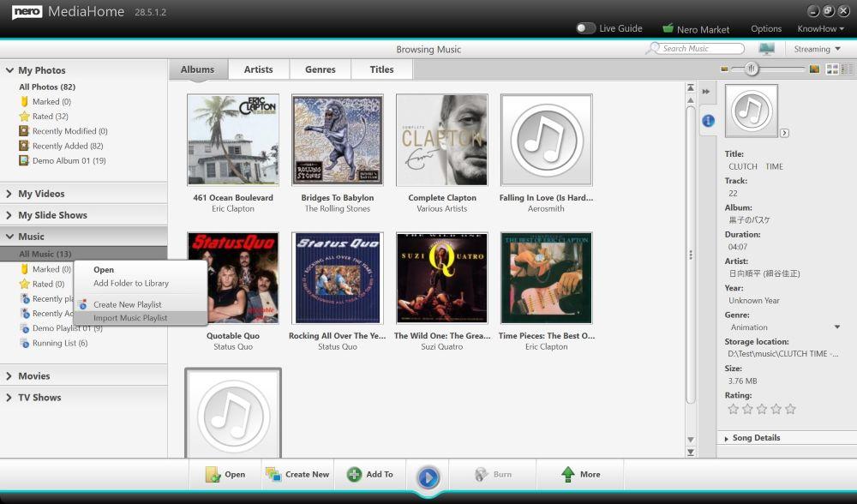Click the Open folder icon in bottom bar

click(x=213, y=475)
